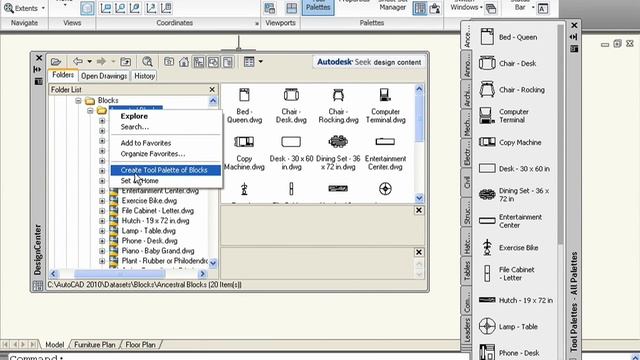Viewport: 640px width, 360px height.
Task: Expand Exercise Bike.dwg tree node
Action: [102, 201]
